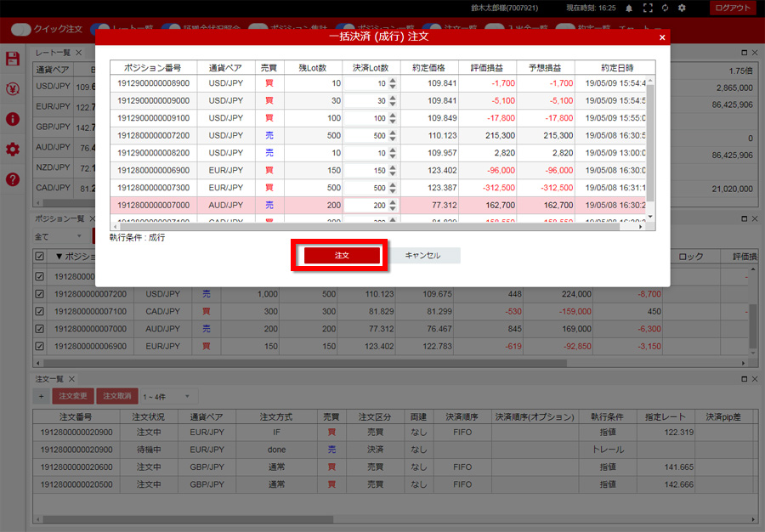
Task: Click the 評価損益 column header in dialog
Action: click(x=487, y=68)
